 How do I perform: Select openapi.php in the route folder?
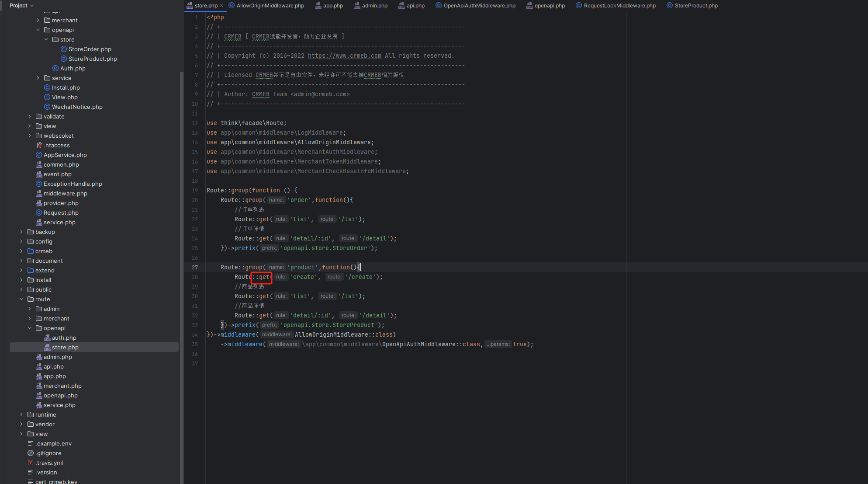61,396
